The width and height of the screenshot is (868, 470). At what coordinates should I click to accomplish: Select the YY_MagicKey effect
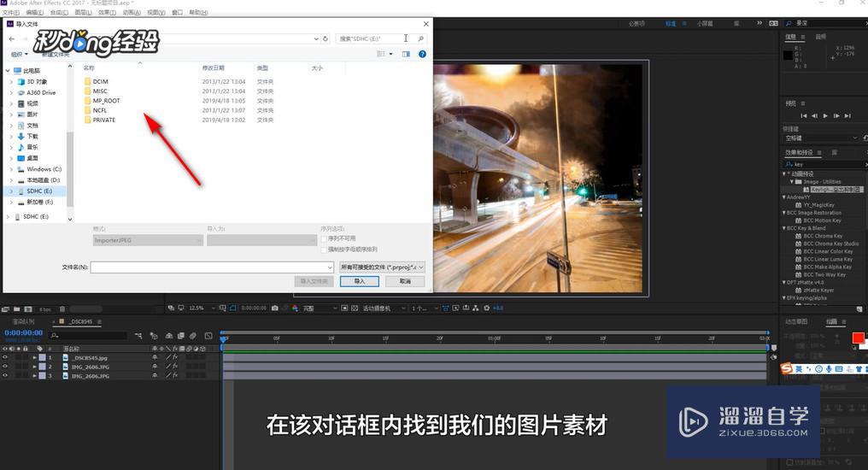click(x=818, y=205)
